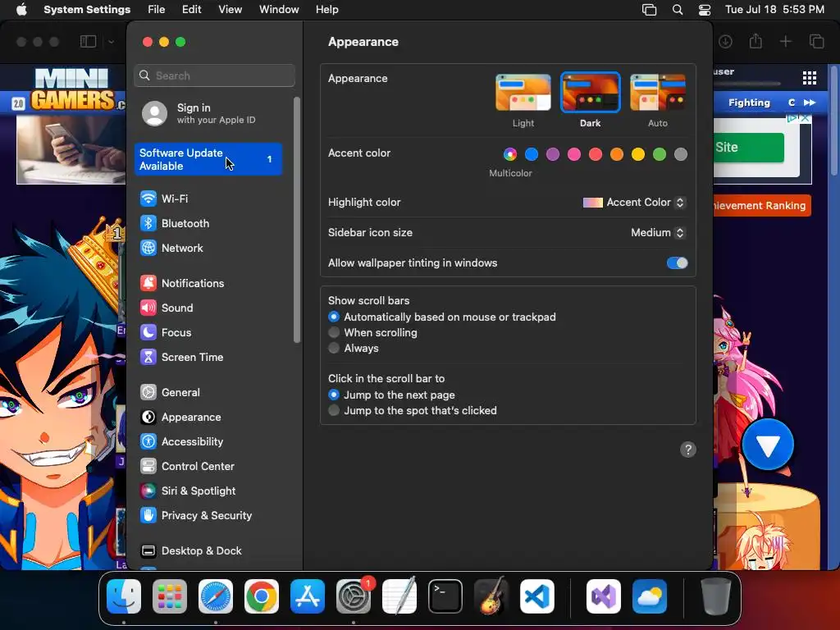Select Always show scroll bars option
Screen dimensions: 840x630
(x=354, y=348)
